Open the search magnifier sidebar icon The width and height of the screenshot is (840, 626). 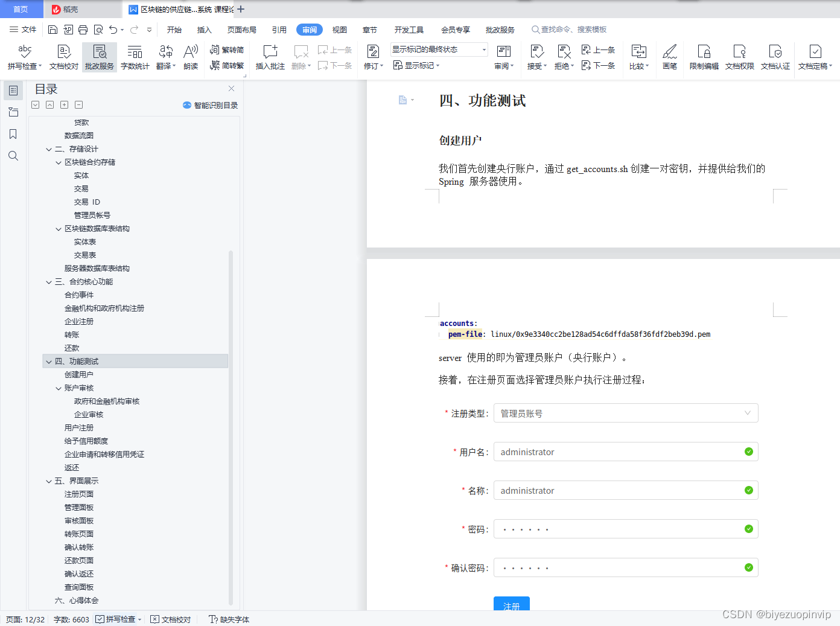click(x=13, y=156)
